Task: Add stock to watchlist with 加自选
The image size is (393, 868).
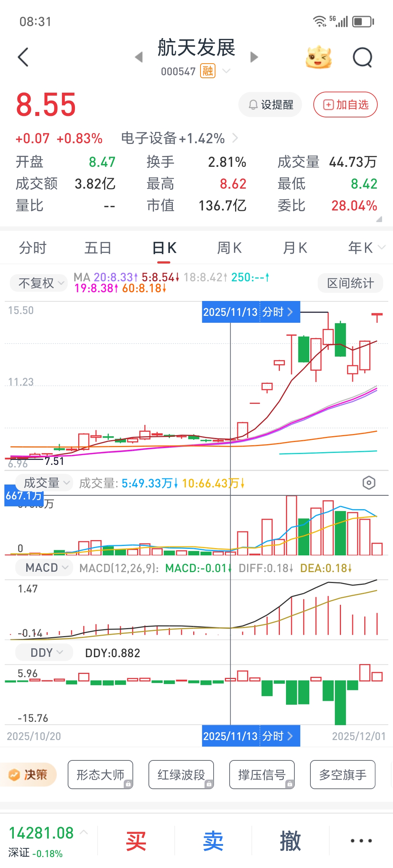Action: pyautogui.click(x=345, y=105)
